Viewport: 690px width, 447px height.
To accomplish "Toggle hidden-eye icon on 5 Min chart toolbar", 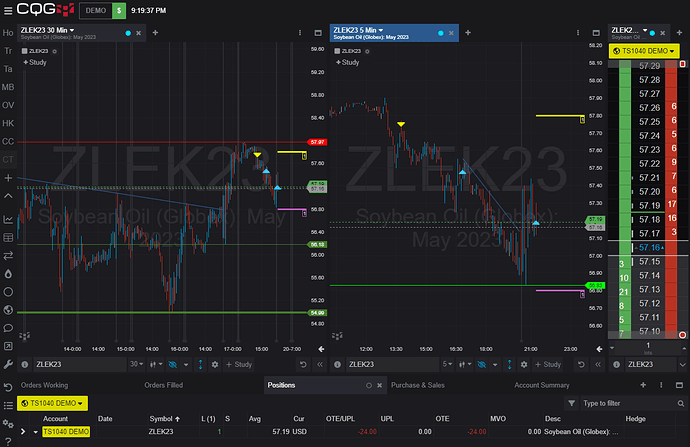I will pos(482,364).
